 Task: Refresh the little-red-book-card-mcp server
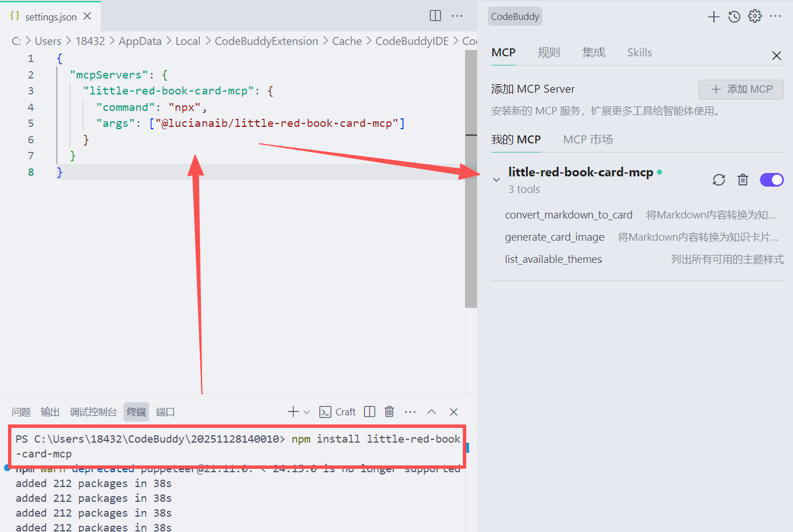(x=718, y=179)
